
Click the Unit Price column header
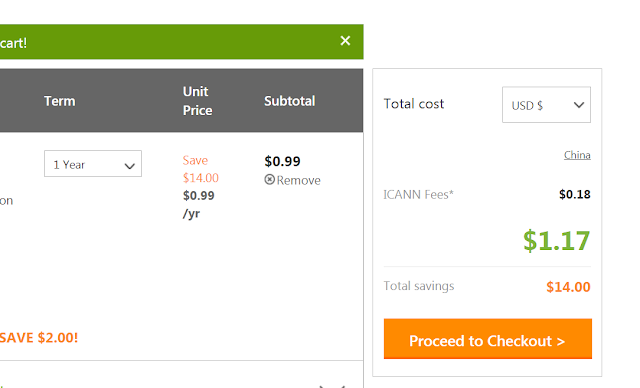pos(198,101)
